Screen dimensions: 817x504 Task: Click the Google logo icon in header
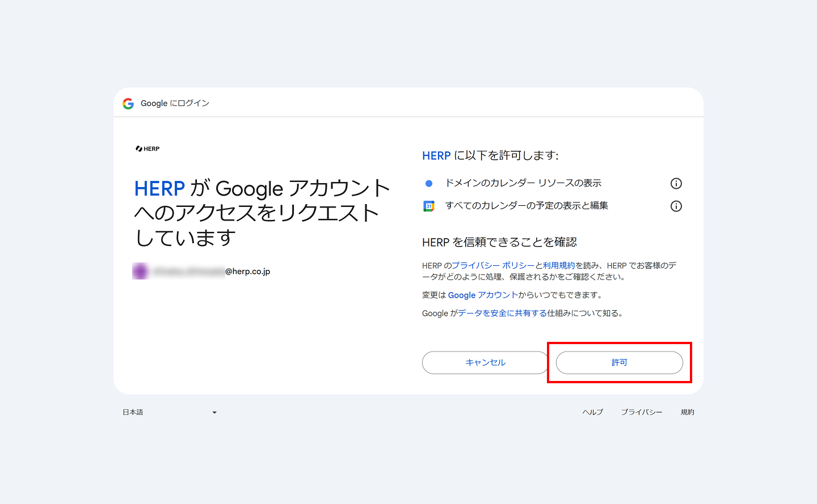128,103
